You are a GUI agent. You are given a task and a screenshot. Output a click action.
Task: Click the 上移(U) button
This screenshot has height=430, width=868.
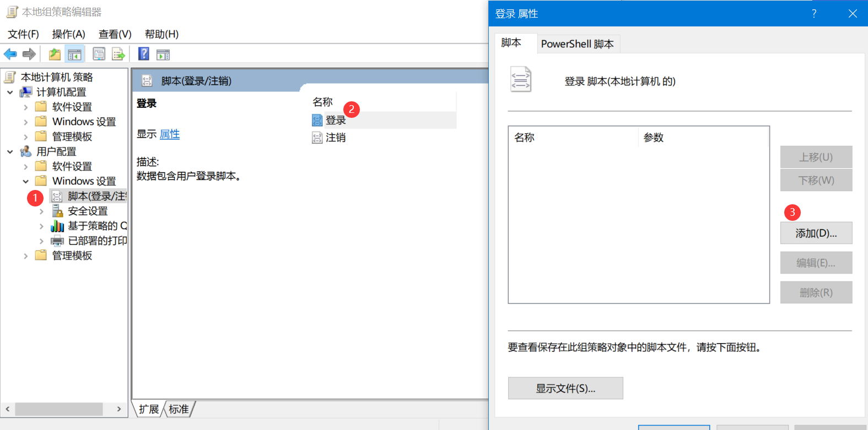coord(816,157)
